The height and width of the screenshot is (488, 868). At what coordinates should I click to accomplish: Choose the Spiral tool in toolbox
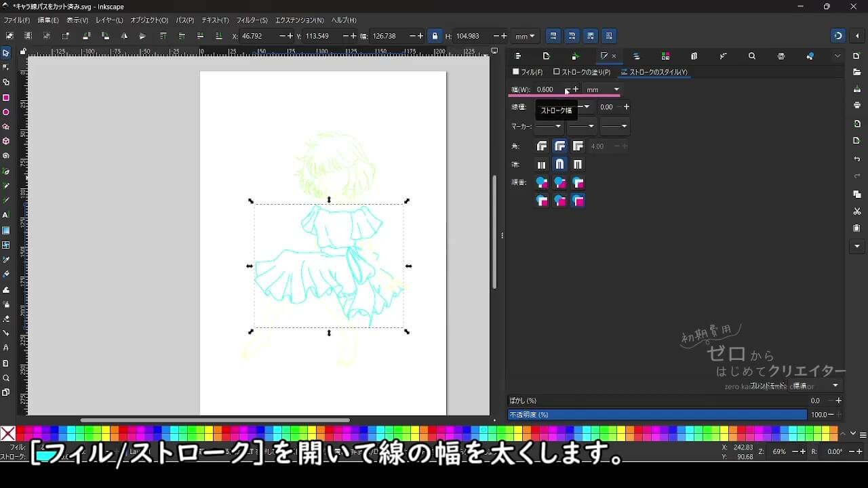(6, 156)
